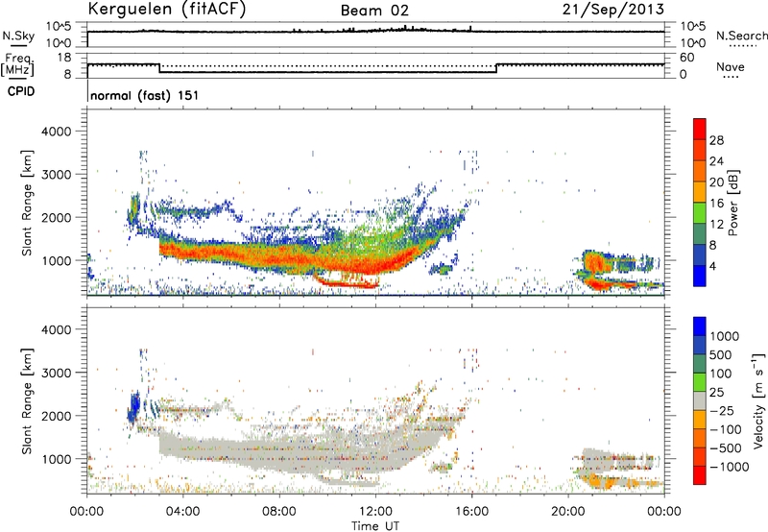Click the "-25" value on the Velocity colorbar

click(722, 411)
